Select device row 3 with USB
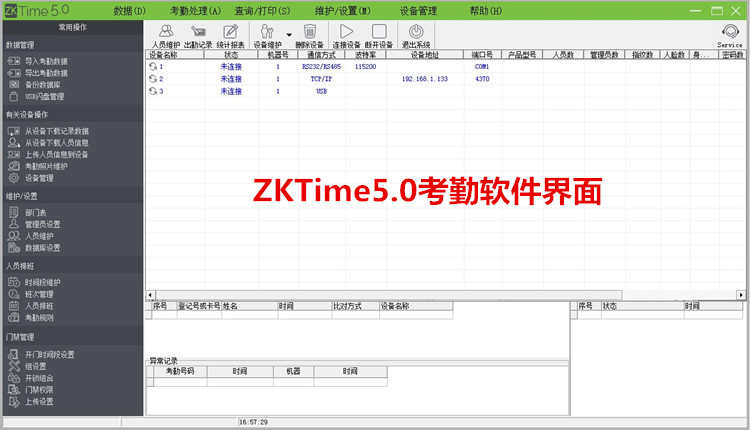 coord(445,91)
